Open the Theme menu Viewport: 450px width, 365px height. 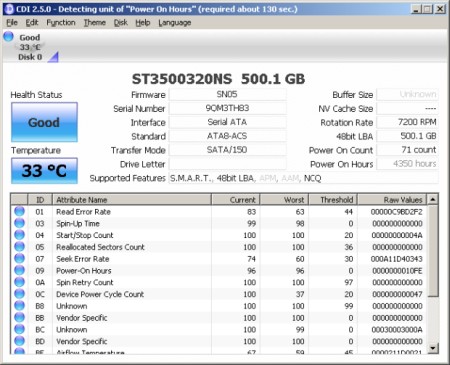(x=95, y=23)
